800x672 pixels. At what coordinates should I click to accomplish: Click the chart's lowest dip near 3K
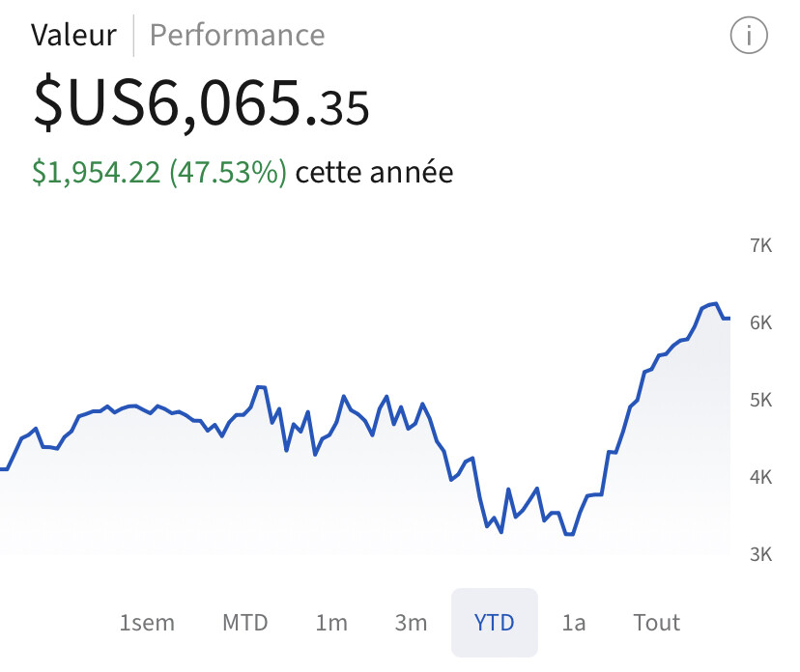[569, 534]
